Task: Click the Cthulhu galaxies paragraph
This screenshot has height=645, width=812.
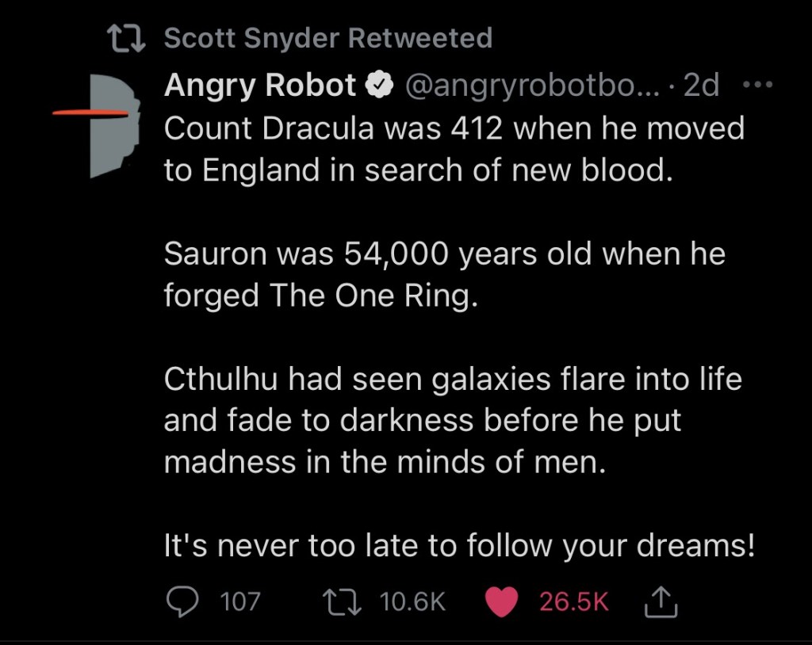Action: pyautogui.click(x=452, y=420)
